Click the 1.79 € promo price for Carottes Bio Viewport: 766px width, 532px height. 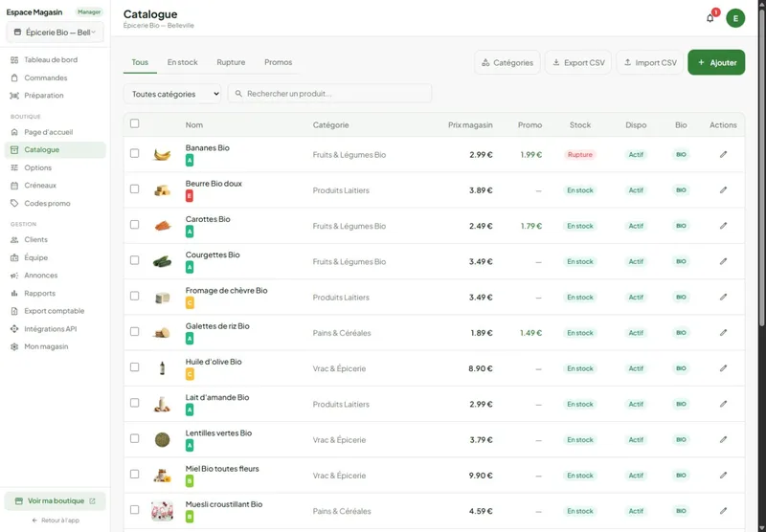coord(531,226)
